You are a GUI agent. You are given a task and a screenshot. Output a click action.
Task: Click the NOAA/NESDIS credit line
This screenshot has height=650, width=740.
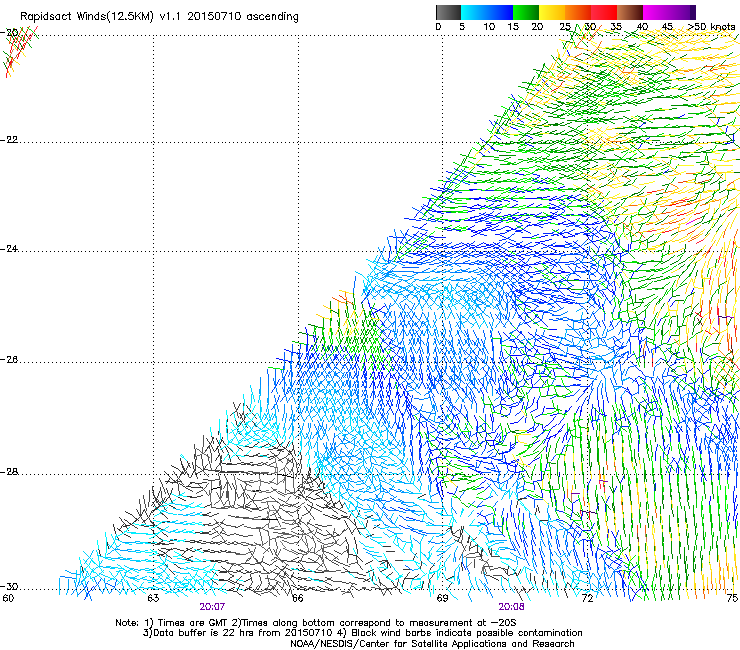pyautogui.click(x=432, y=644)
